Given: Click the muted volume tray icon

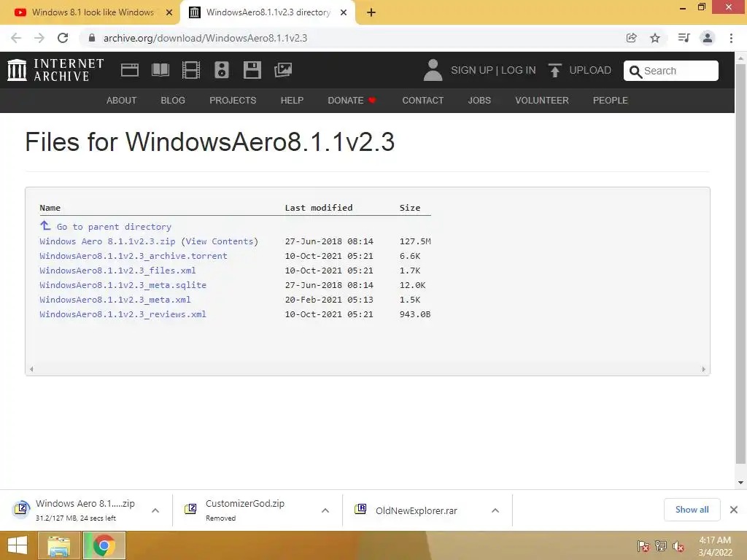Looking at the screenshot, I should [678, 546].
